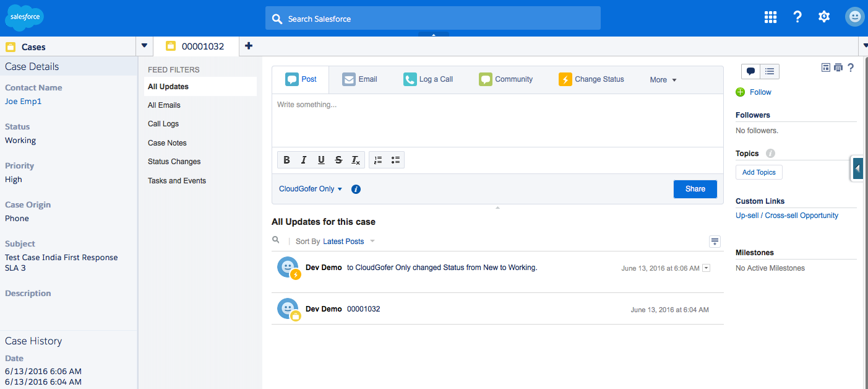Click the June 13, 2016 at 6:04 AM timestamp
This screenshot has height=389, width=868.
point(669,310)
